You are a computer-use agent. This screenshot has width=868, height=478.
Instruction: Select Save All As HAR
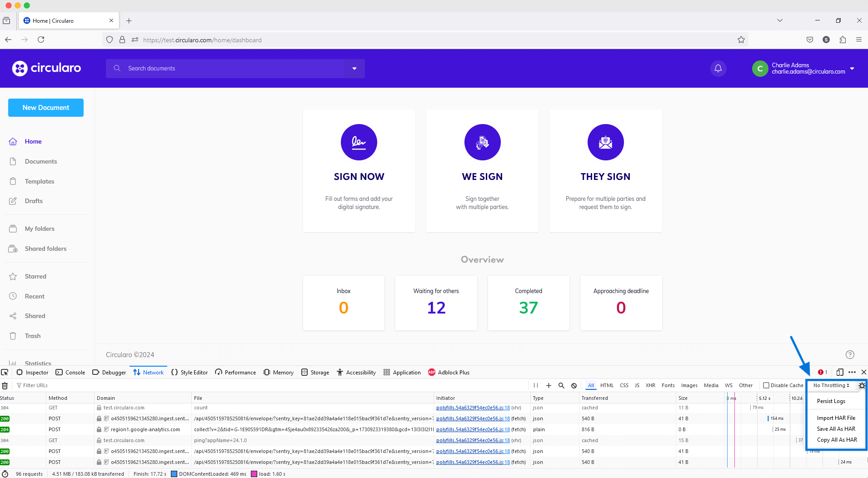point(836,429)
